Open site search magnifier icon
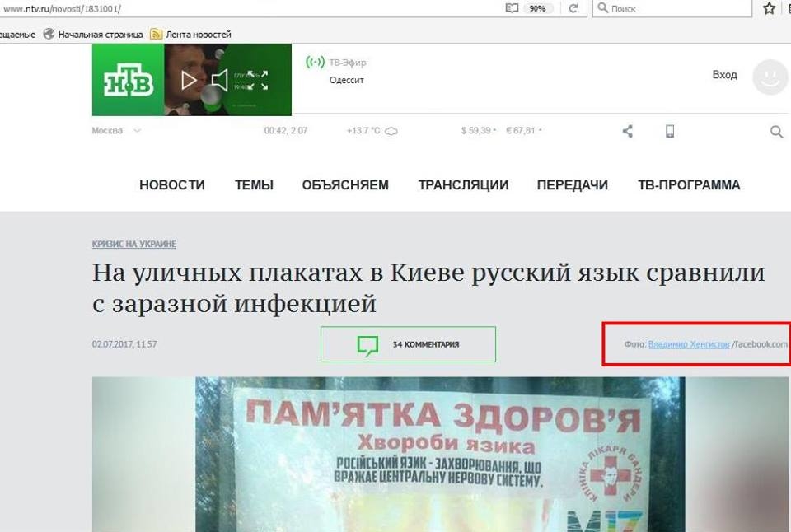 tap(776, 132)
